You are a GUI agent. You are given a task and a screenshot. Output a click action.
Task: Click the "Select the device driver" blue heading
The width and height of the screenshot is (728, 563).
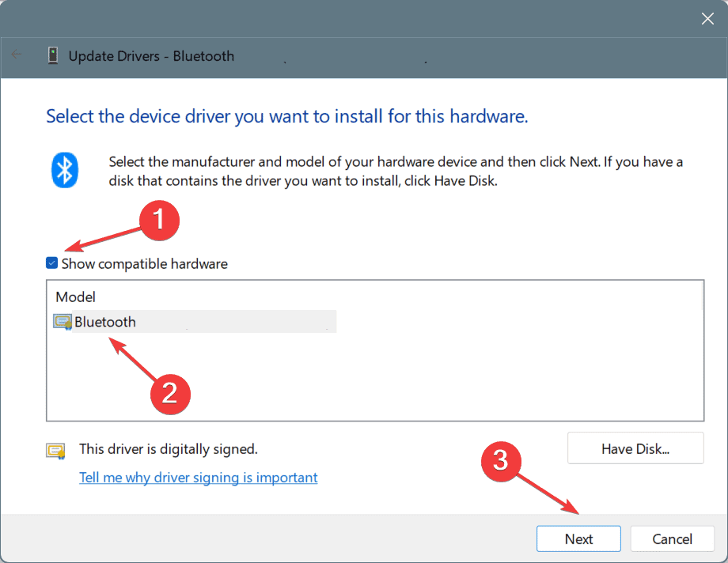point(286,117)
